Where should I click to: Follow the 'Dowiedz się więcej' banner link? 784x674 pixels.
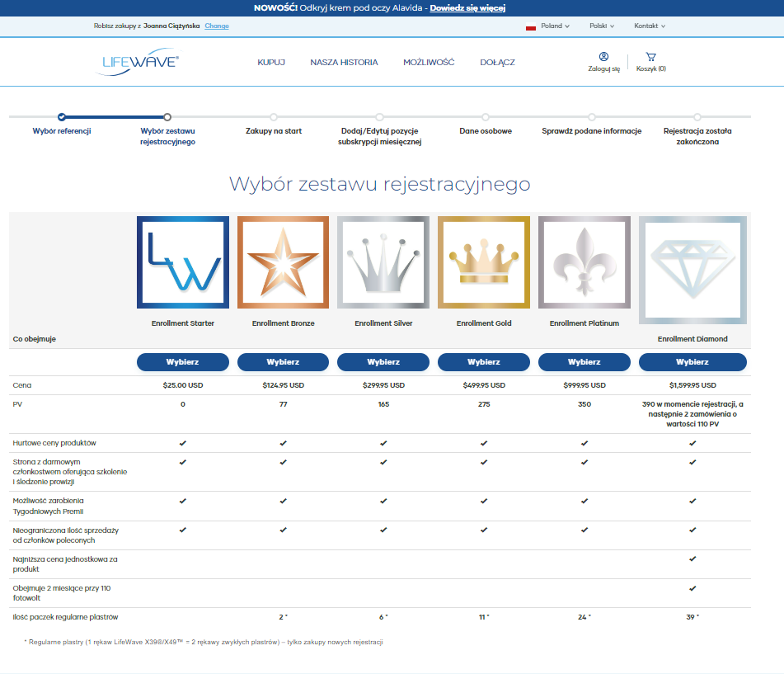(467, 8)
